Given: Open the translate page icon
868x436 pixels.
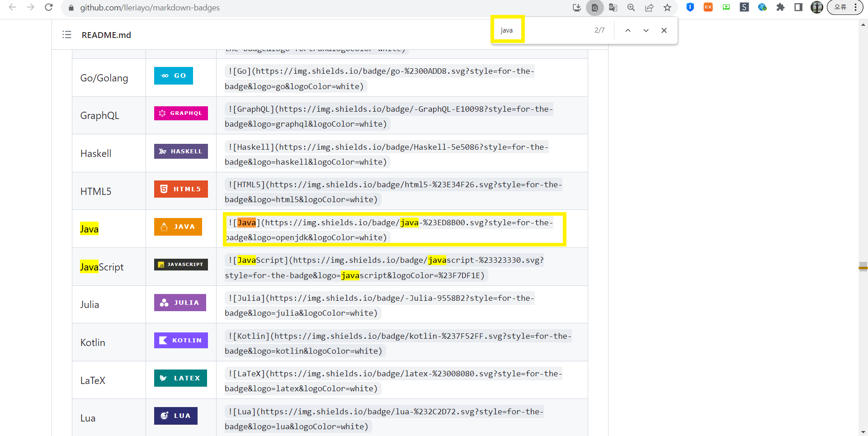Looking at the screenshot, I should 613,8.
